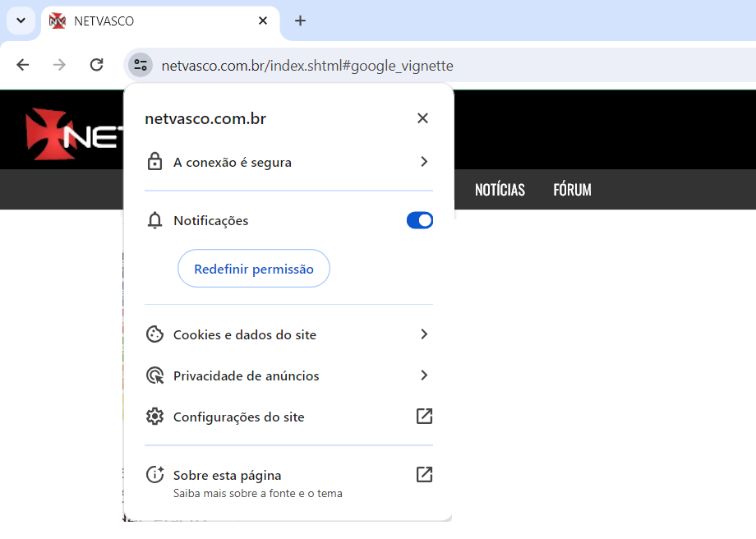Go back using the back arrow

pos(23,65)
